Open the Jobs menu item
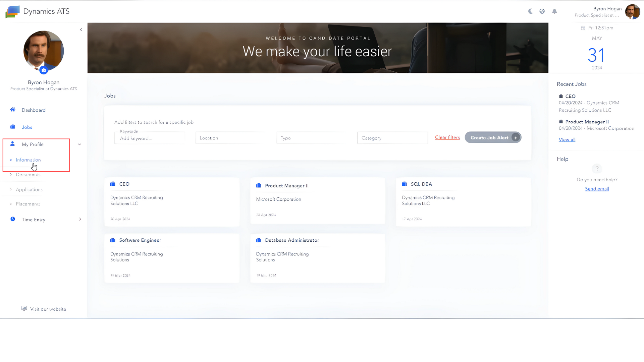Image resolution: width=644 pixels, height=362 pixels. (27, 127)
